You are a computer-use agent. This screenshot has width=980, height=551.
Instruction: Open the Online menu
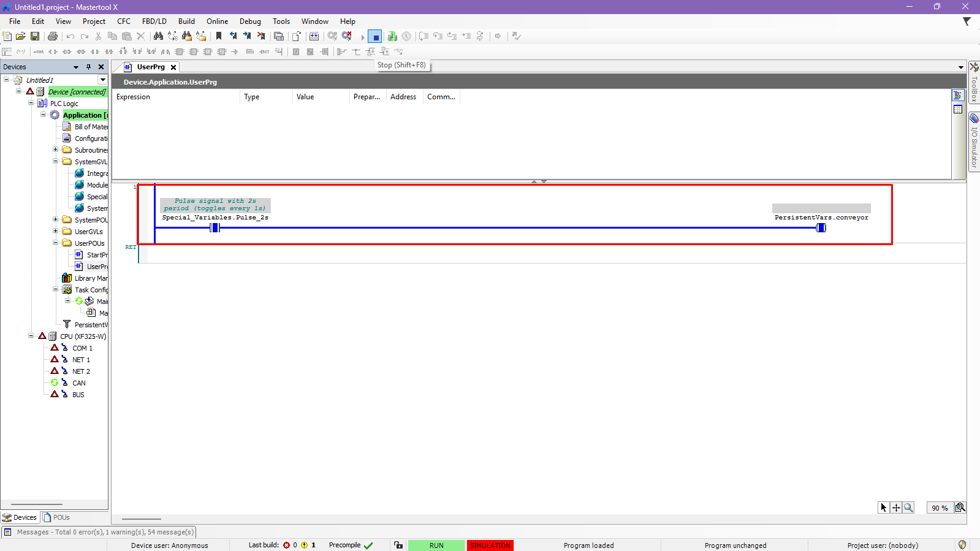217,21
